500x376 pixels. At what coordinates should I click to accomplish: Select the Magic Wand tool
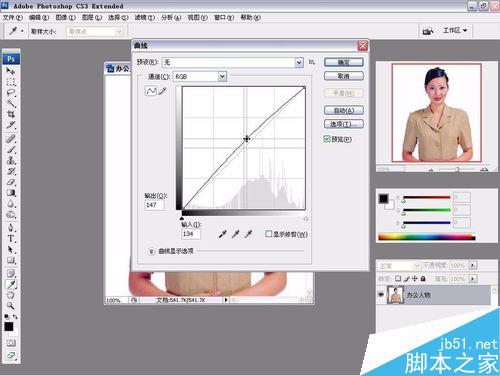click(x=11, y=103)
